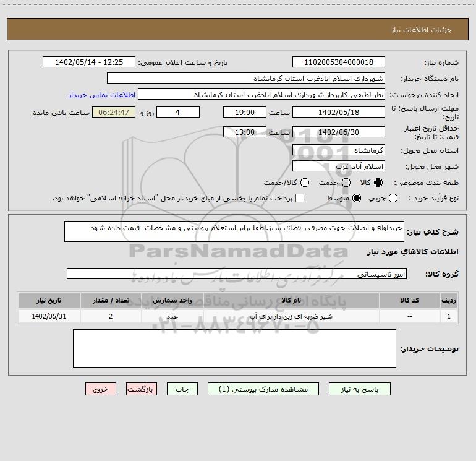The image size is (476, 461).
Task: Click the validity hour field 13:00
Action: 245,132
